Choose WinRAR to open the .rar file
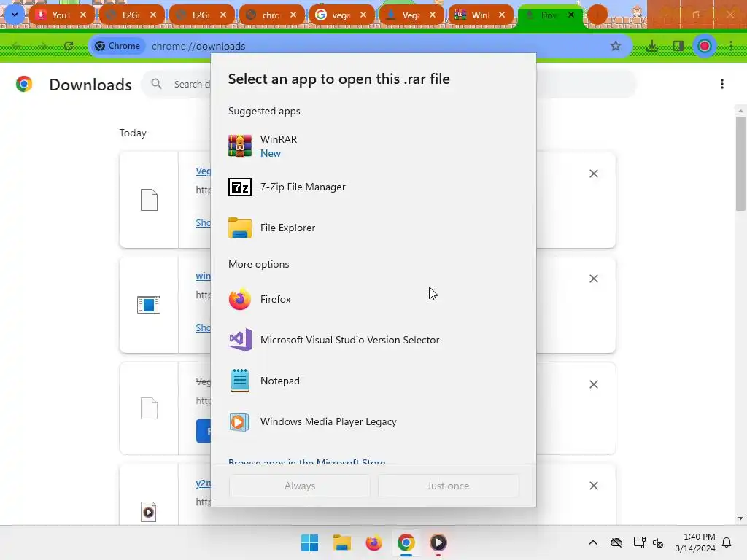 [x=373, y=146]
